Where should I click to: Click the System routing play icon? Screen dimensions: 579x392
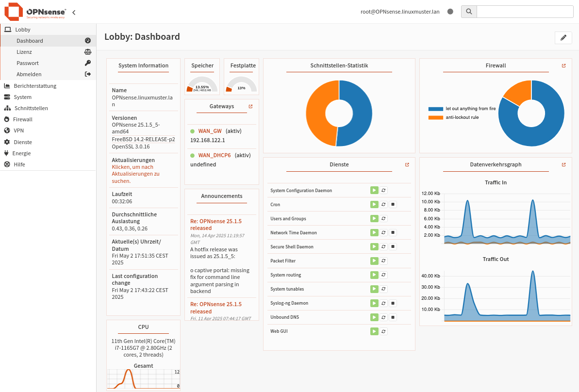coord(374,275)
